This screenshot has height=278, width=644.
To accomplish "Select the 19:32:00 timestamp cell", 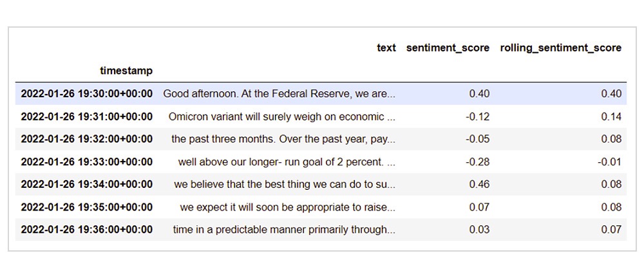I will pos(87,139).
